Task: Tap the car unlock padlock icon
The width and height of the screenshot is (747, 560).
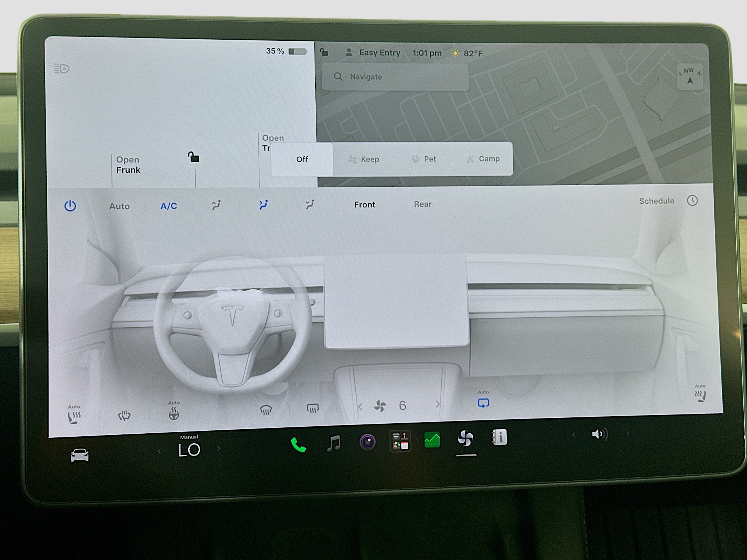Action: [193, 157]
